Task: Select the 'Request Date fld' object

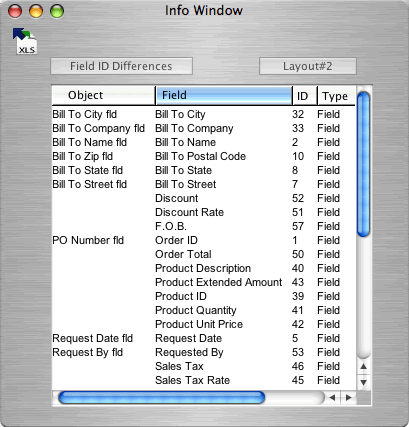Action: coord(93,338)
